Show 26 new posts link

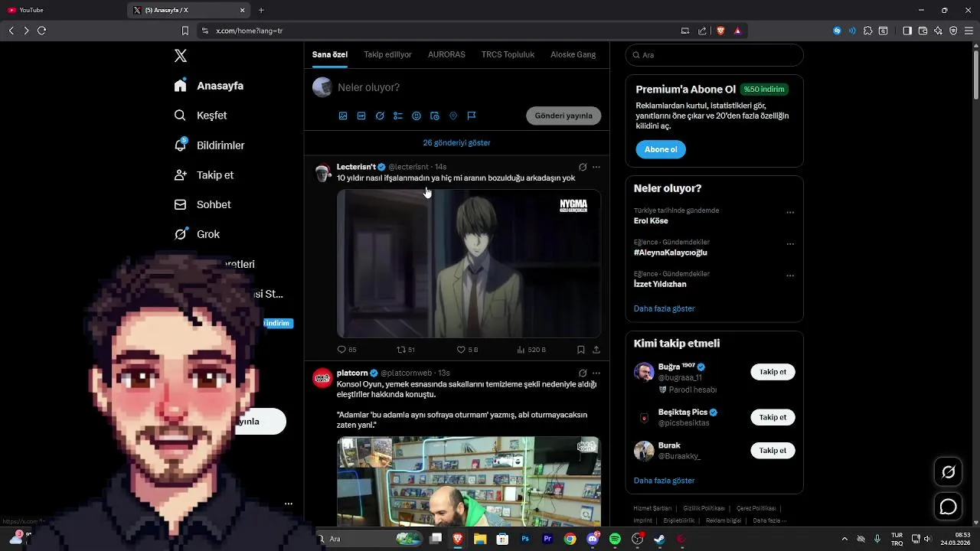click(x=457, y=143)
